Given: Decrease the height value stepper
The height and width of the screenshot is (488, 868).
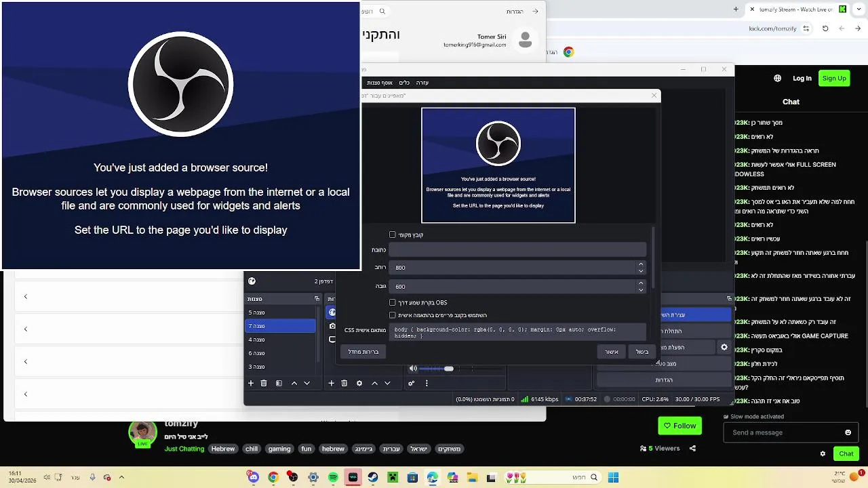Looking at the screenshot, I should tap(641, 290).
